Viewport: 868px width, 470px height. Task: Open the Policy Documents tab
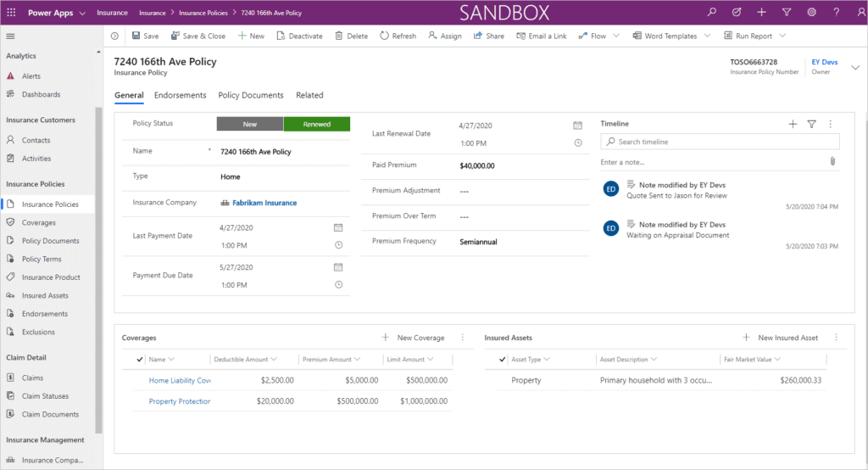tap(250, 95)
